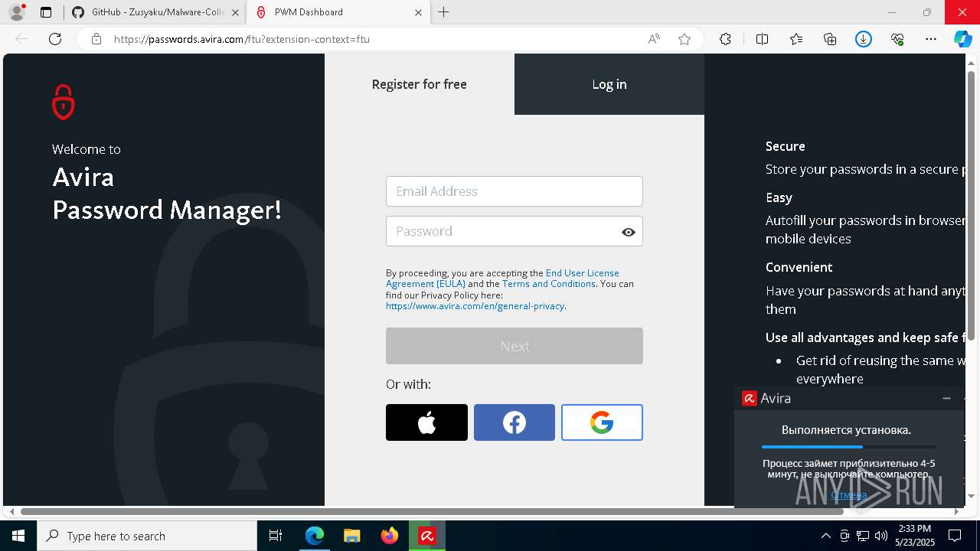This screenshot has height=551, width=980.
Task: Focus the Email Address field
Action: [x=514, y=191]
